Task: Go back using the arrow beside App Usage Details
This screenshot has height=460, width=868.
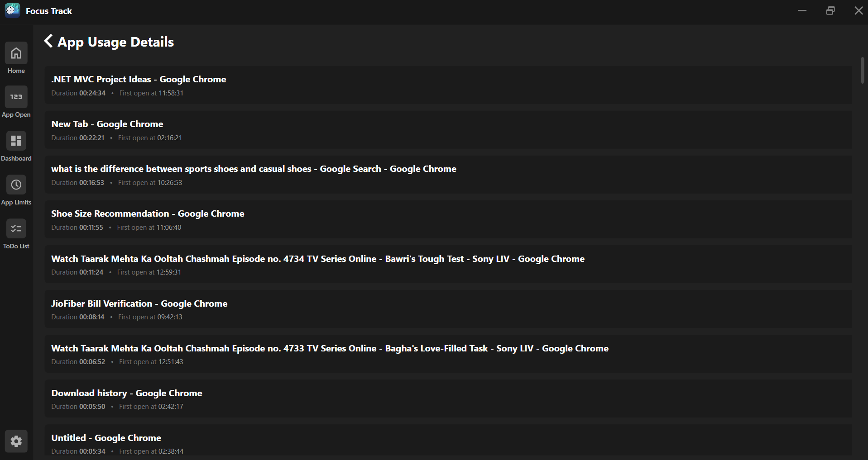Action: (48, 41)
